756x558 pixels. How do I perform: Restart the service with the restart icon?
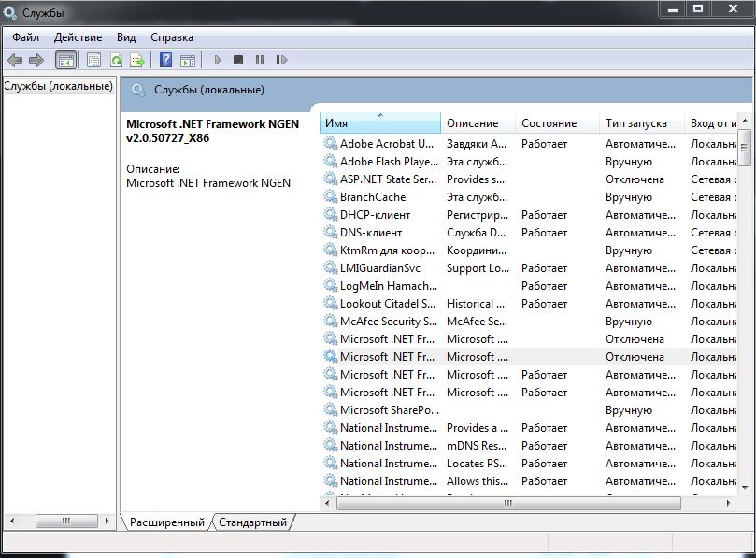pyautogui.click(x=281, y=60)
